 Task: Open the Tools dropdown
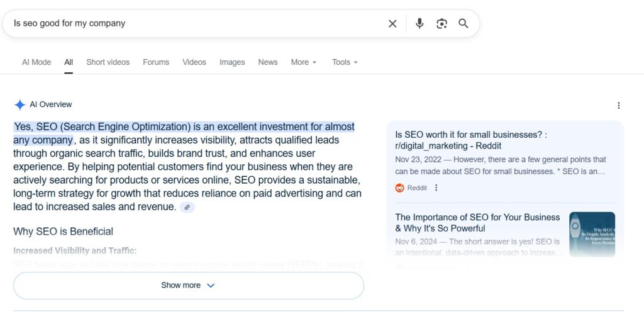pyautogui.click(x=345, y=62)
